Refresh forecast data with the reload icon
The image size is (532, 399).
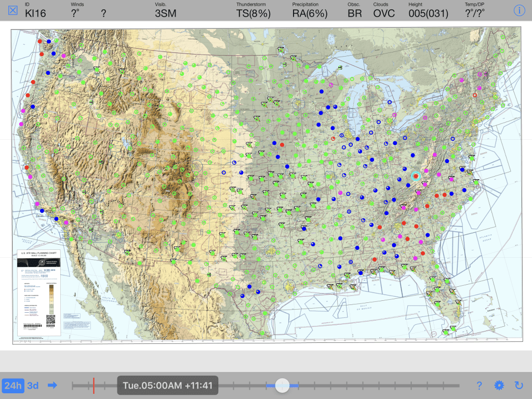pyautogui.click(x=518, y=385)
